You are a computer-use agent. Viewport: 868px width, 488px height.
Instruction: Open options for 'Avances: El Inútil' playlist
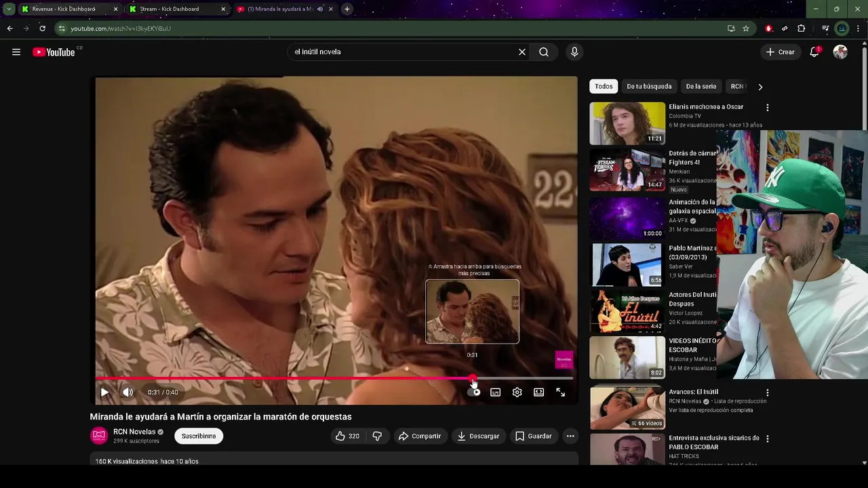[x=768, y=392]
